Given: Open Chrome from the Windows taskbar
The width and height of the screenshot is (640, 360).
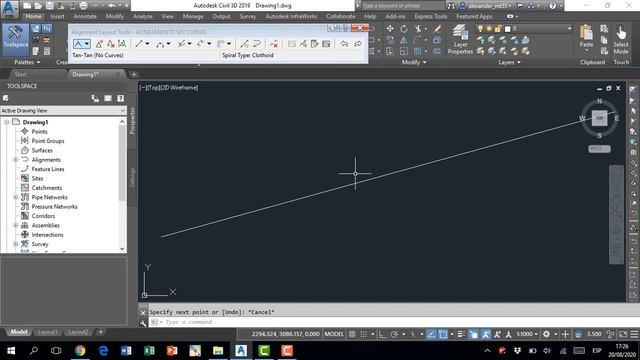Looking at the screenshot, I should pos(80,351).
